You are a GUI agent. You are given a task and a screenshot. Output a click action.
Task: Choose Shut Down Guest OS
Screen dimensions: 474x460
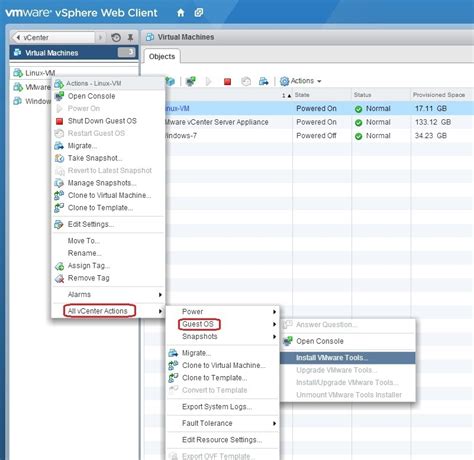tap(102, 121)
